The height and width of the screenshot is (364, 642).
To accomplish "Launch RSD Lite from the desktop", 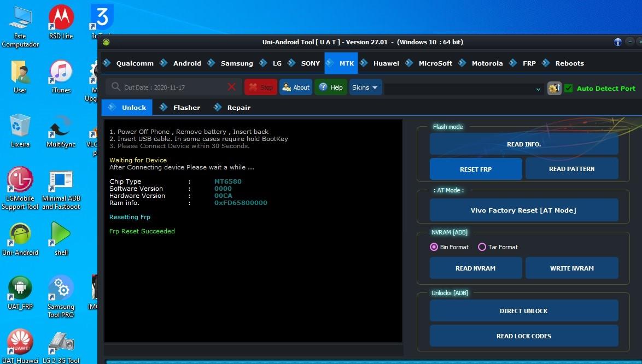I will click(x=61, y=22).
